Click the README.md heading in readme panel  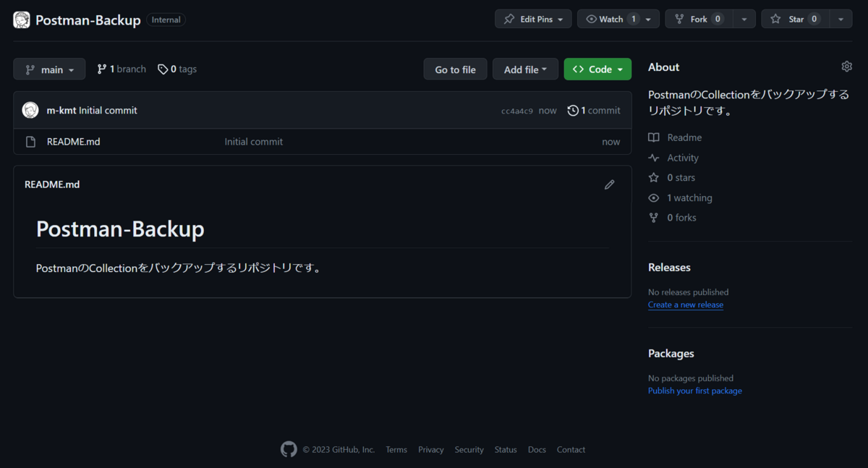click(52, 184)
